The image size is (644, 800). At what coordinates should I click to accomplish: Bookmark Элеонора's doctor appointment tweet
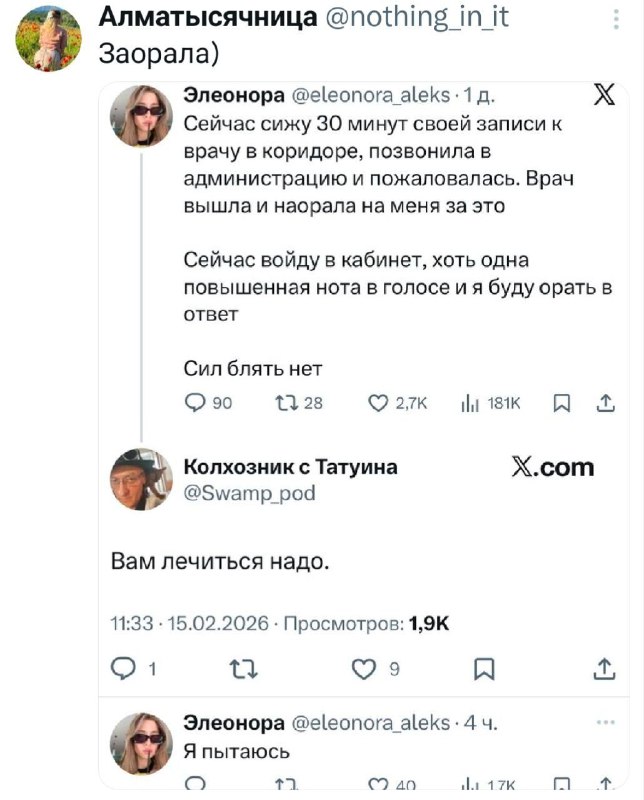coord(562,403)
